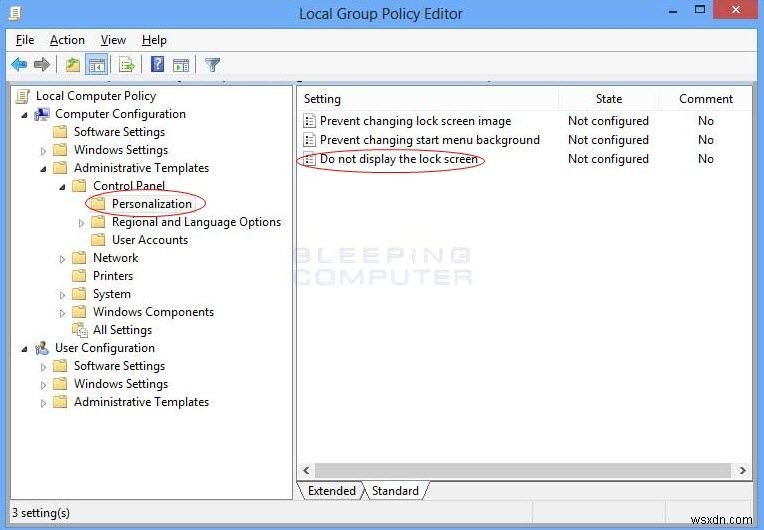The width and height of the screenshot is (764, 530).
Task: Sort by the State column header
Action: coord(609,99)
